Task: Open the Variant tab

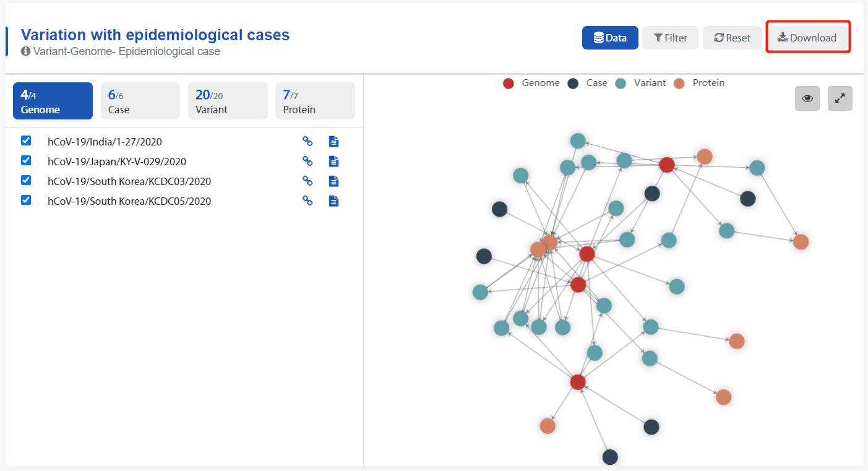Action: 228,101
